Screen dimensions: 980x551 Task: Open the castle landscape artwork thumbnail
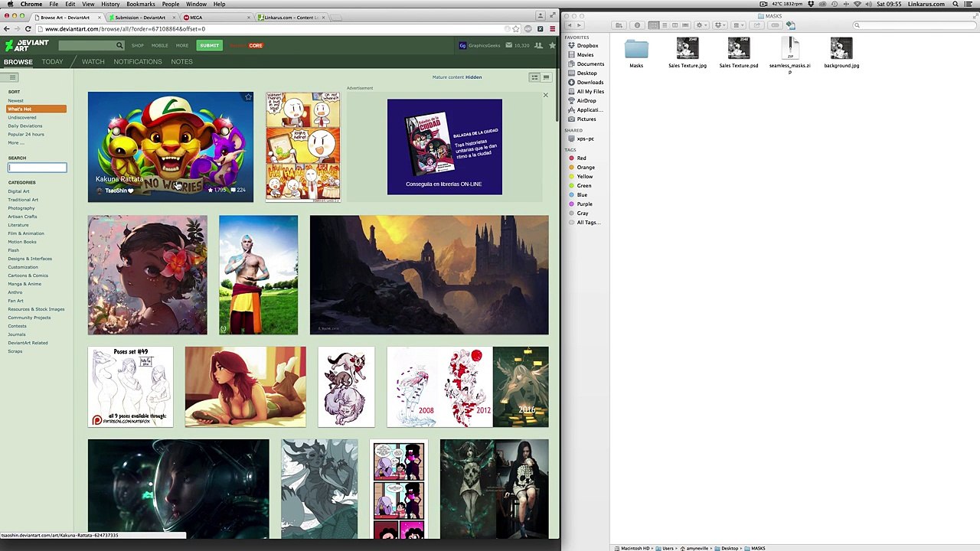pos(429,275)
